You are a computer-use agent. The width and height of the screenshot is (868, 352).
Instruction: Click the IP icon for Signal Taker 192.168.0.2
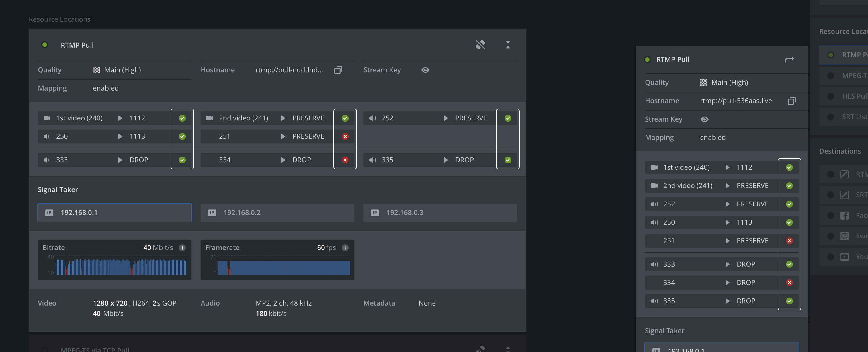click(x=212, y=213)
